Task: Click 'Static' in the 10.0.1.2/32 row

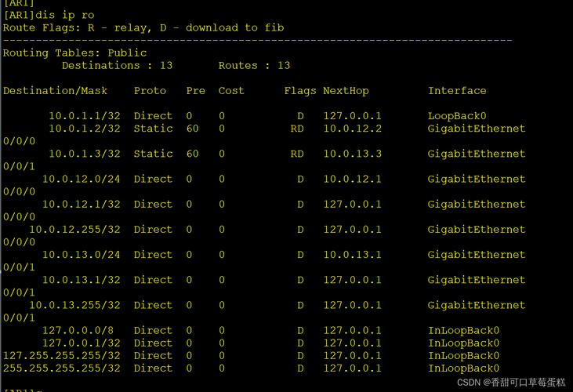Action: tap(153, 129)
